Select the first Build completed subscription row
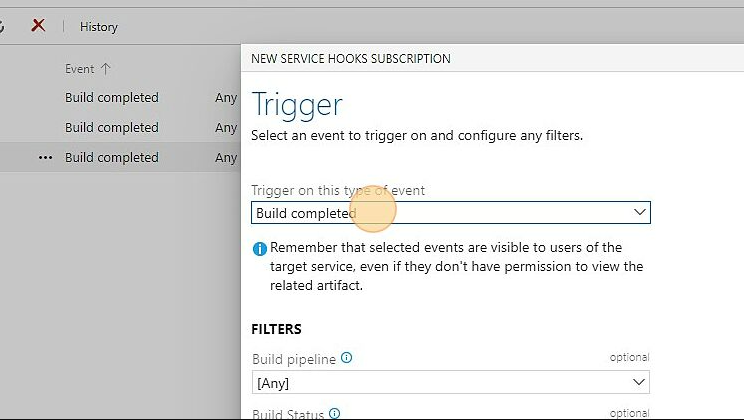This screenshot has width=744, height=420. 112,98
